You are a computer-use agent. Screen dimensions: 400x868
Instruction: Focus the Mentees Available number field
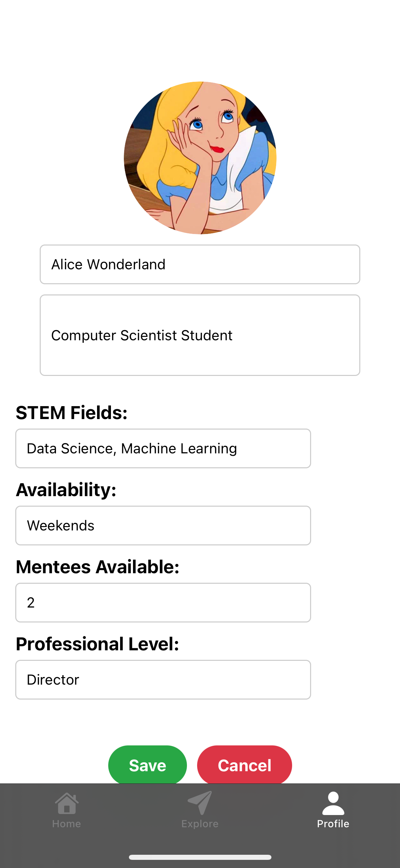(163, 603)
